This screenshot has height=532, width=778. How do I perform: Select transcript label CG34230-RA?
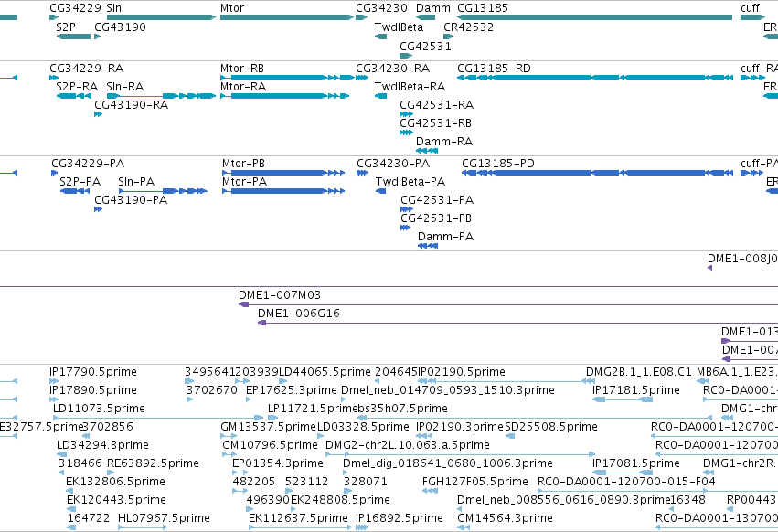pos(392,68)
